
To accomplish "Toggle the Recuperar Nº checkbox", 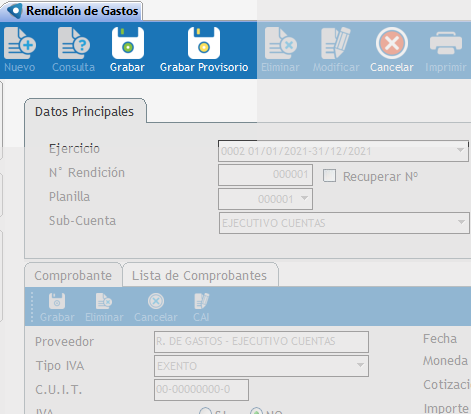I will pyautogui.click(x=329, y=176).
